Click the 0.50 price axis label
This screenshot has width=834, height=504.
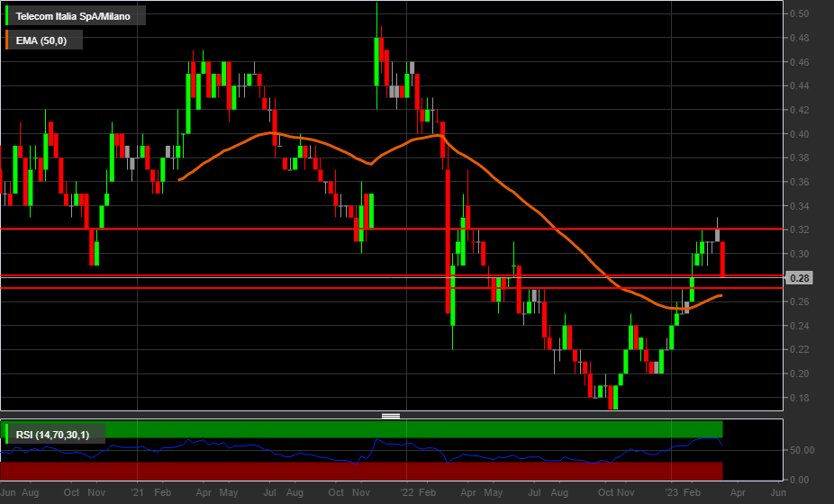[800, 13]
